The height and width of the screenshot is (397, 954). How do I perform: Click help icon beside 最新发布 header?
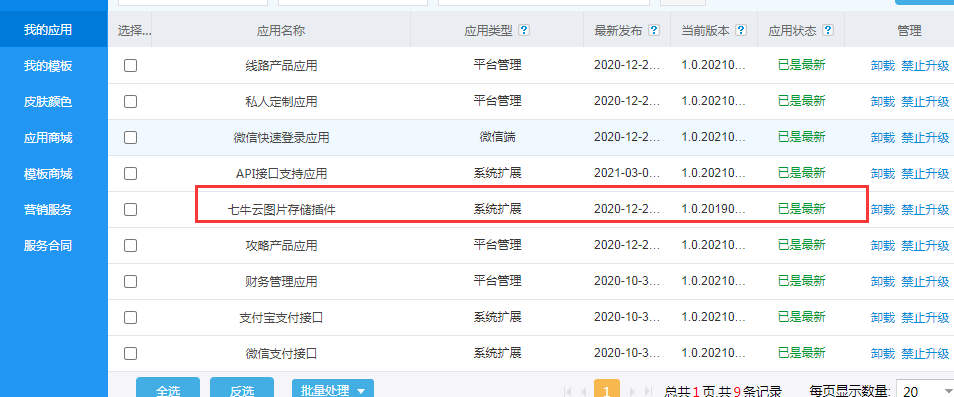(654, 30)
